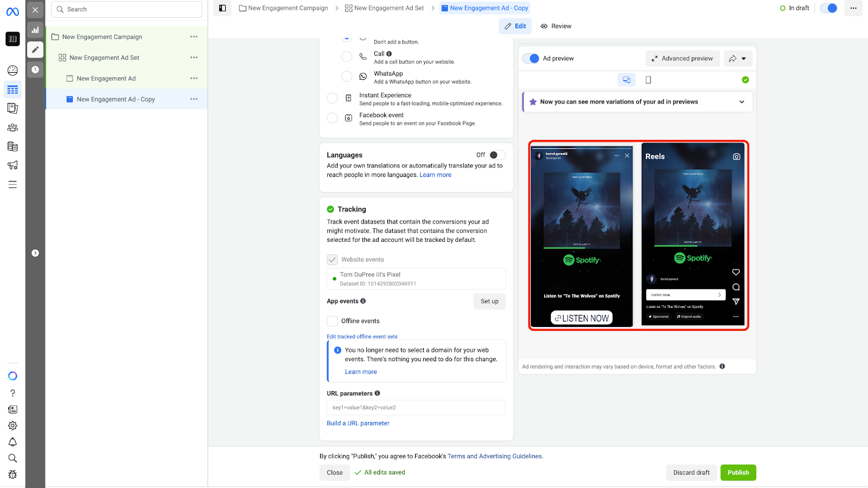Image resolution: width=868 pixels, height=488 pixels.
Task: Open options for New Engagement Ad Set
Action: pyautogui.click(x=194, y=57)
